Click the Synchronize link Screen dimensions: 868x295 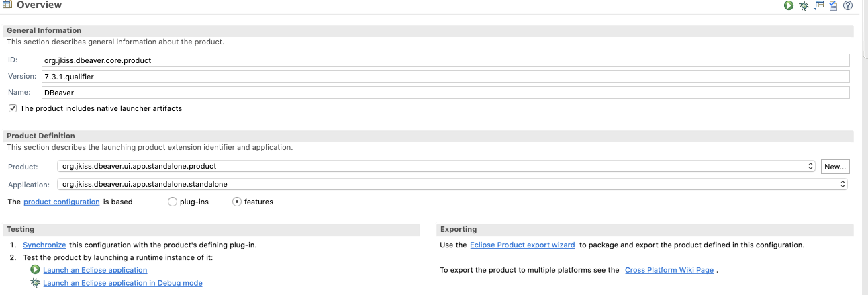point(44,245)
